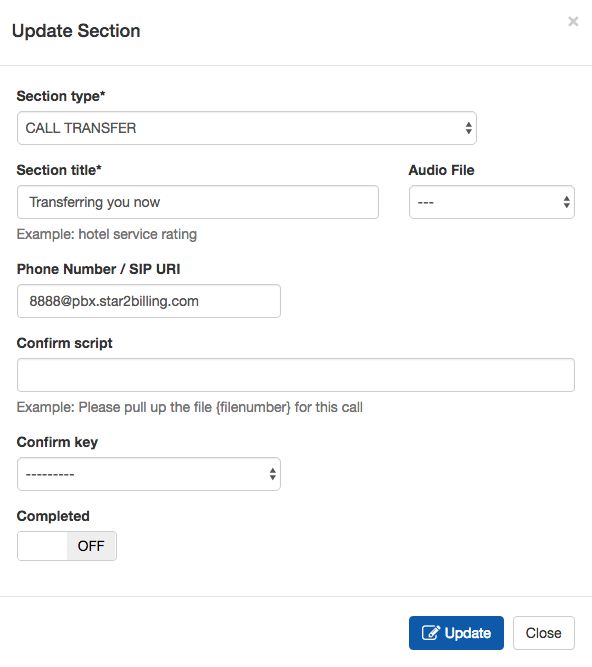Click inside the empty Confirm script field
This screenshot has height=667, width=592.
pyautogui.click(x=296, y=375)
